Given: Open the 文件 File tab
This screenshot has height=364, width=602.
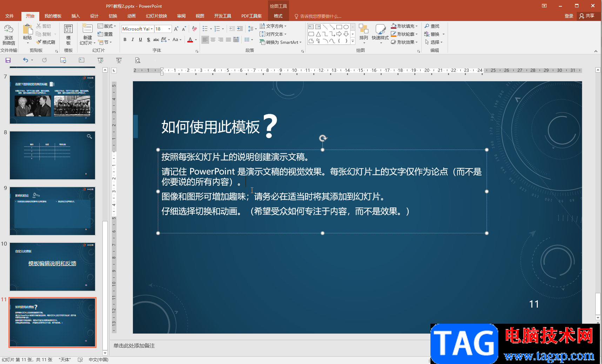Looking at the screenshot, I should coord(9,16).
